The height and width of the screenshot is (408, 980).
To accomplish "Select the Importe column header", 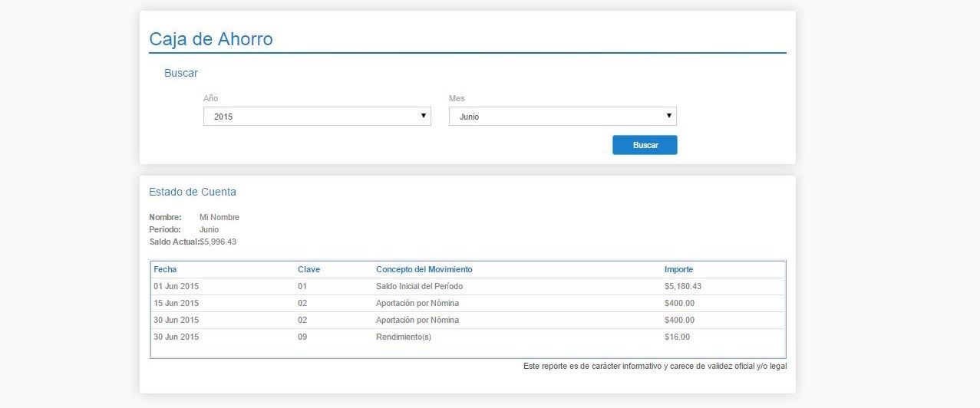I will point(678,269).
